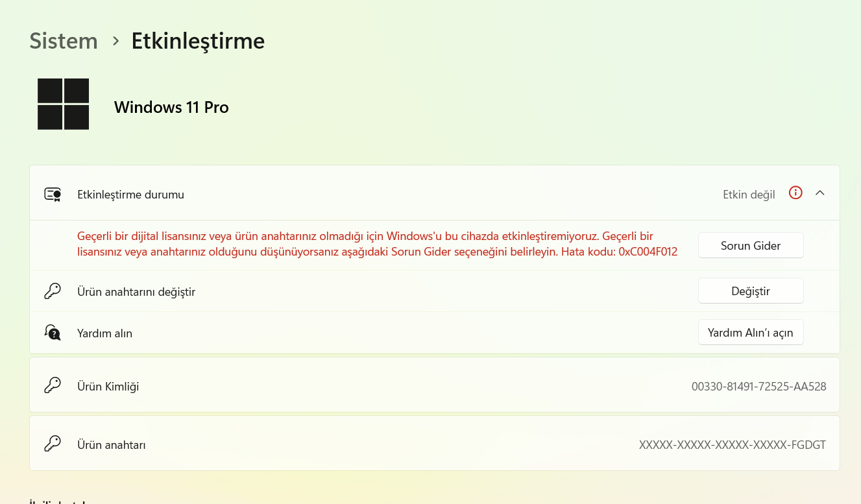Click the red info warning icon
861x504 pixels.
click(795, 193)
